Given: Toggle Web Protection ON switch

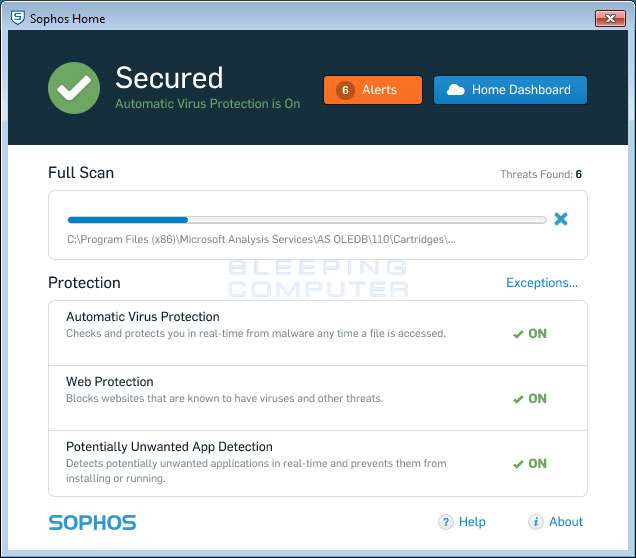Looking at the screenshot, I should [530, 399].
